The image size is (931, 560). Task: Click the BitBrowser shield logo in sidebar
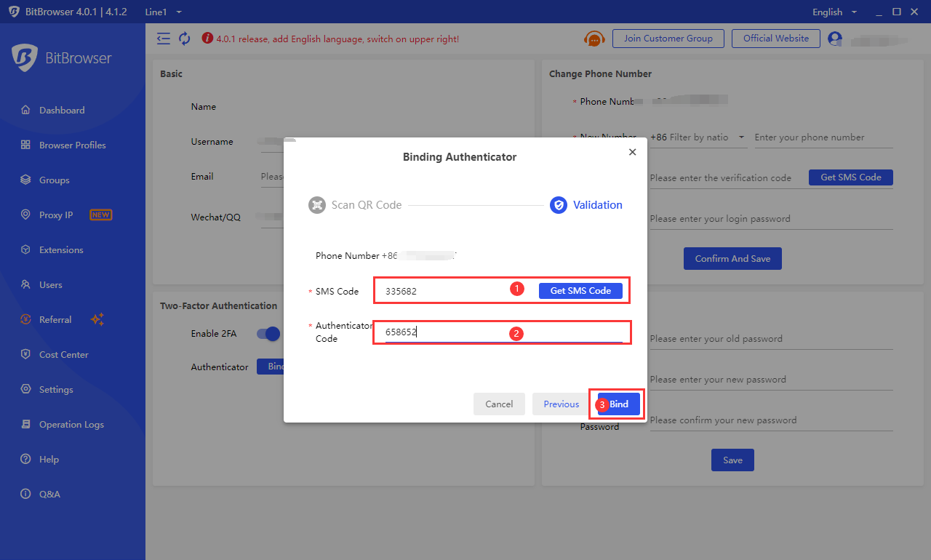24,58
